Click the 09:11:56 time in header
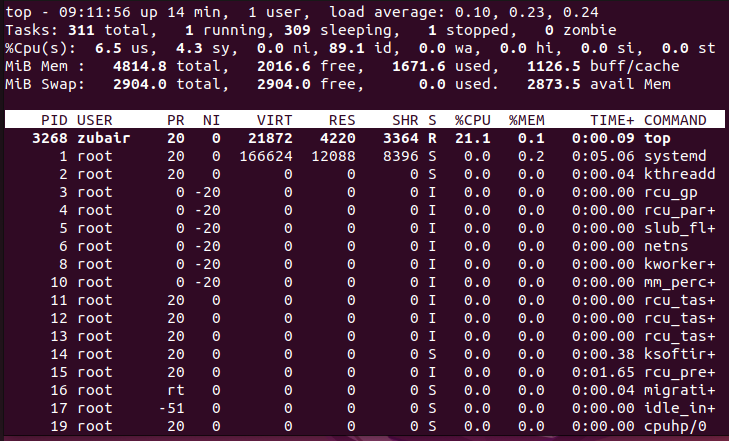Image resolution: width=729 pixels, height=441 pixels. [95, 12]
